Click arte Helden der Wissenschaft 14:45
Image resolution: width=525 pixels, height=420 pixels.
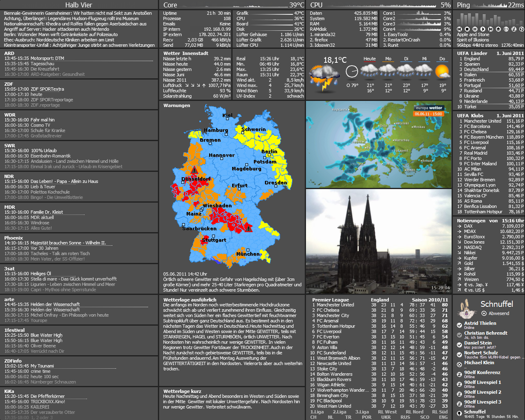[42, 304]
